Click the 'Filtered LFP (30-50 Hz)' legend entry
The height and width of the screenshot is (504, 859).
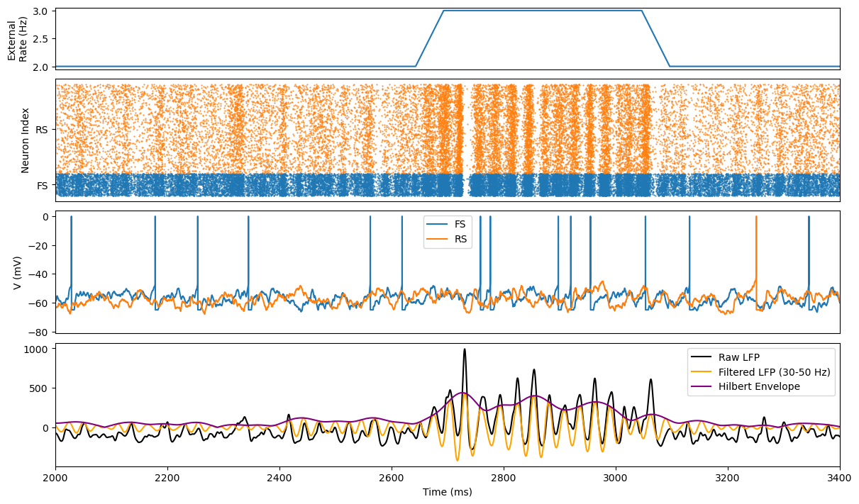coord(761,372)
